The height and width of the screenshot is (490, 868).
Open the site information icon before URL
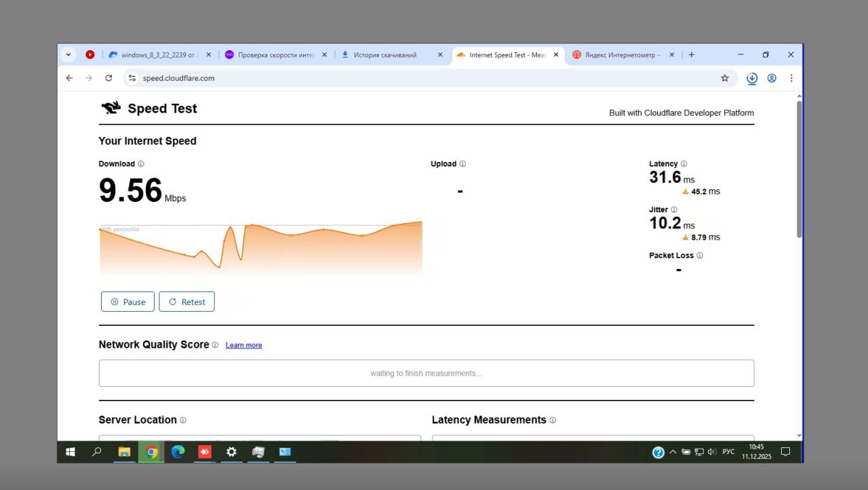coord(132,78)
